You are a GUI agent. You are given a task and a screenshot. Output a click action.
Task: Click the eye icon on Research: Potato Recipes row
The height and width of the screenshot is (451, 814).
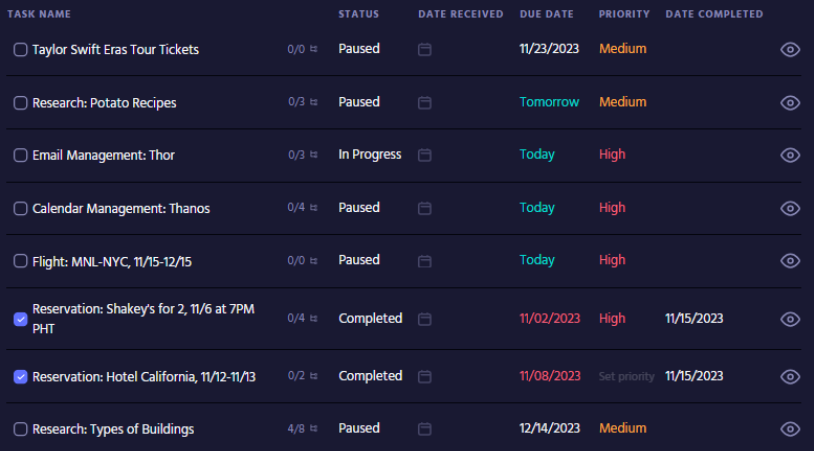(790, 102)
